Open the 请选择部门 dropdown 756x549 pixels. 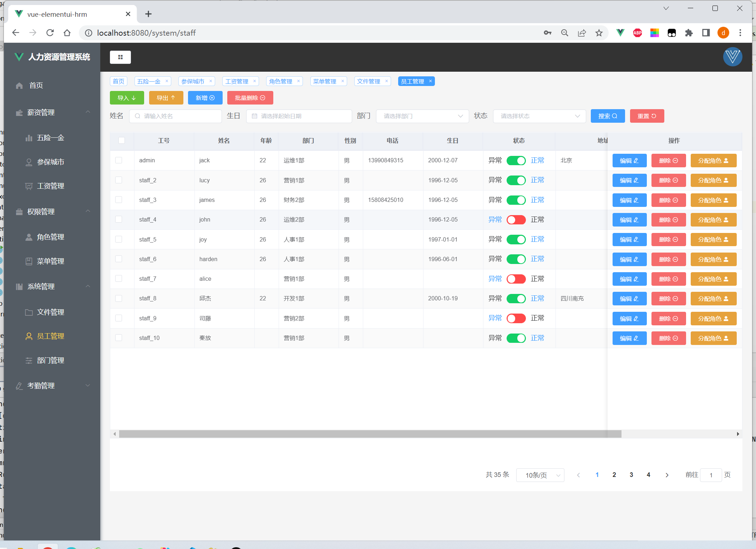pyautogui.click(x=422, y=116)
